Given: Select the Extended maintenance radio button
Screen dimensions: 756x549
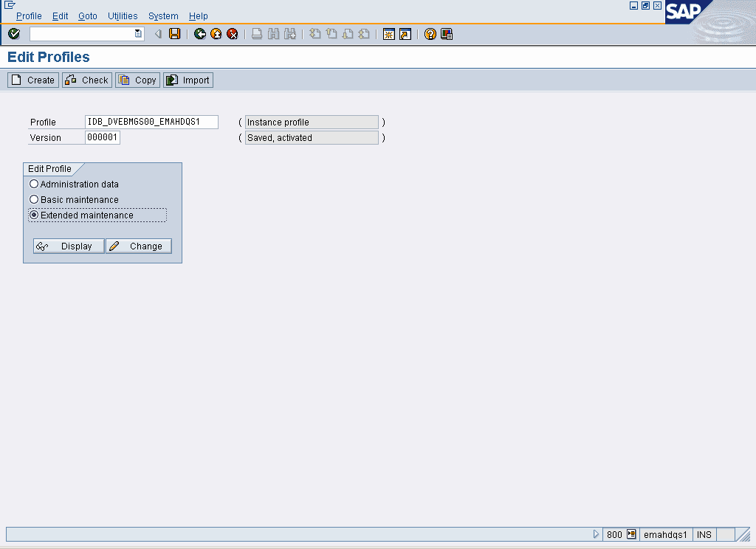Looking at the screenshot, I should [34, 215].
